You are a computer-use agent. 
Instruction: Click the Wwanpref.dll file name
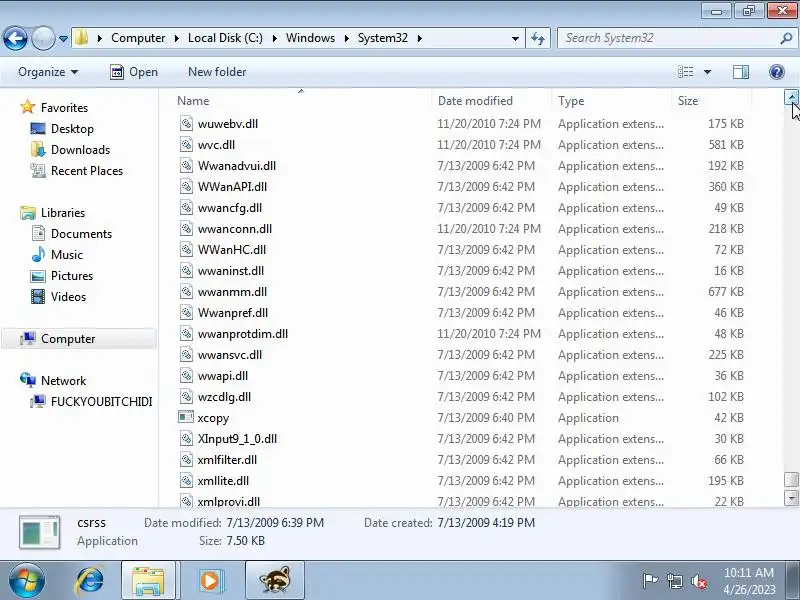click(233, 313)
